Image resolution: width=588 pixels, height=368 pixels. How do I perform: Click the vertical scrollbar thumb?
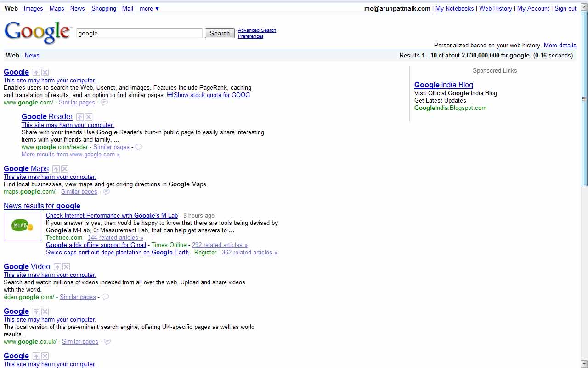(x=584, y=98)
